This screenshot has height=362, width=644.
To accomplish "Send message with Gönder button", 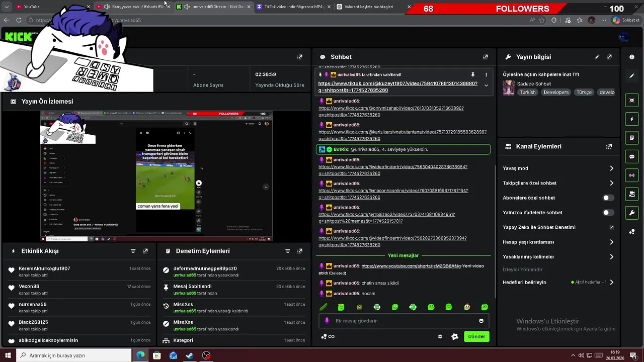I will [476, 336].
